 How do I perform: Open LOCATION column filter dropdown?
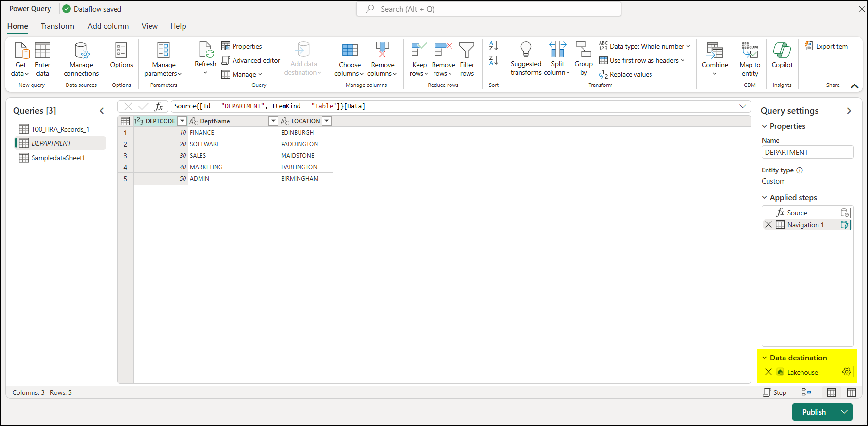pos(327,121)
